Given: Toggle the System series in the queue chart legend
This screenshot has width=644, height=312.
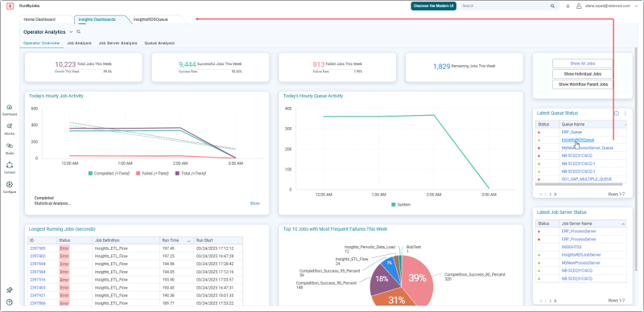Looking at the screenshot, I should (401, 204).
